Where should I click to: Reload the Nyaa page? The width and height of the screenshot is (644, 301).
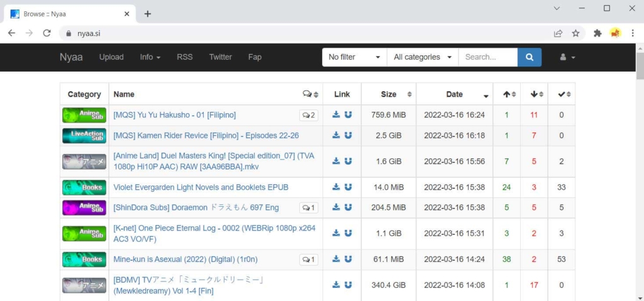click(47, 33)
